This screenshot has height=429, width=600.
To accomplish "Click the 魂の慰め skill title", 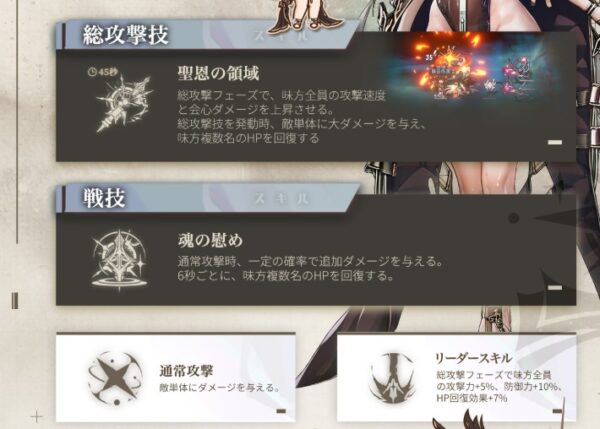I will [210, 240].
